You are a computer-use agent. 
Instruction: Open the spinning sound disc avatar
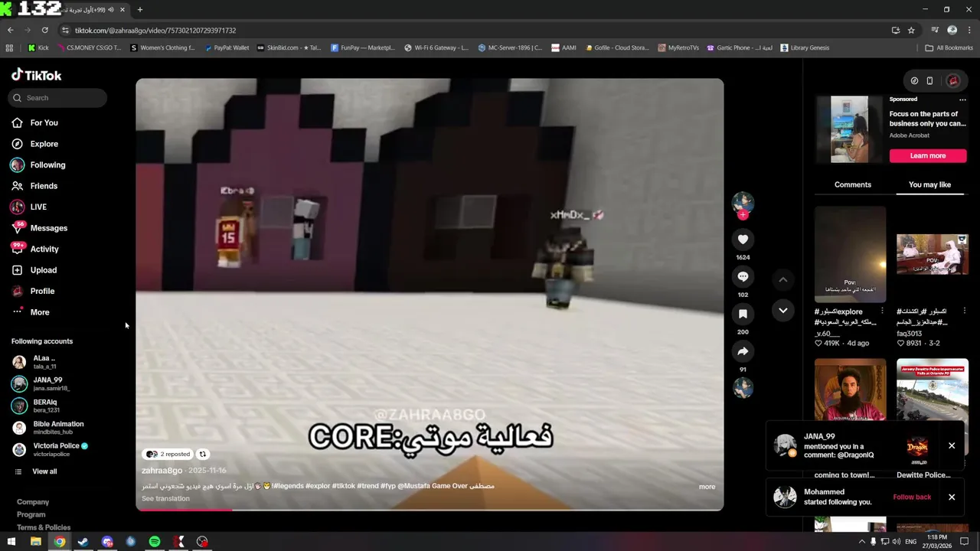pyautogui.click(x=743, y=389)
